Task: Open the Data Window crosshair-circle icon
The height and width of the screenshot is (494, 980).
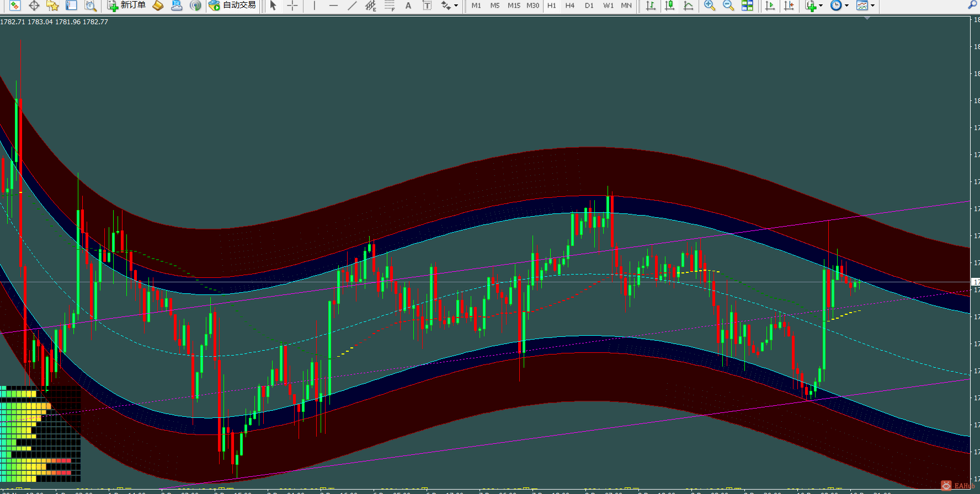Action: (34, 6)
